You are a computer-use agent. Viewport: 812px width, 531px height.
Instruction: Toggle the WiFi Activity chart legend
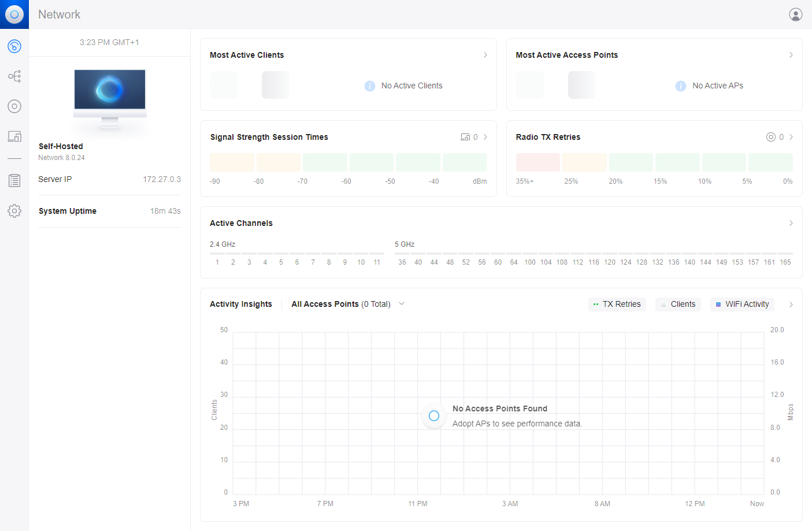click(742, 304)
